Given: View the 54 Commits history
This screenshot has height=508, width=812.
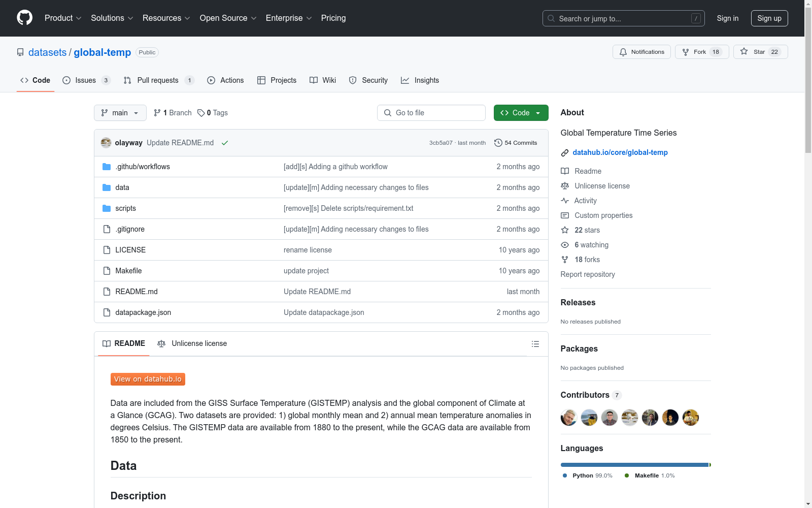Looking at the screenshot, I should tap(516, 143).
